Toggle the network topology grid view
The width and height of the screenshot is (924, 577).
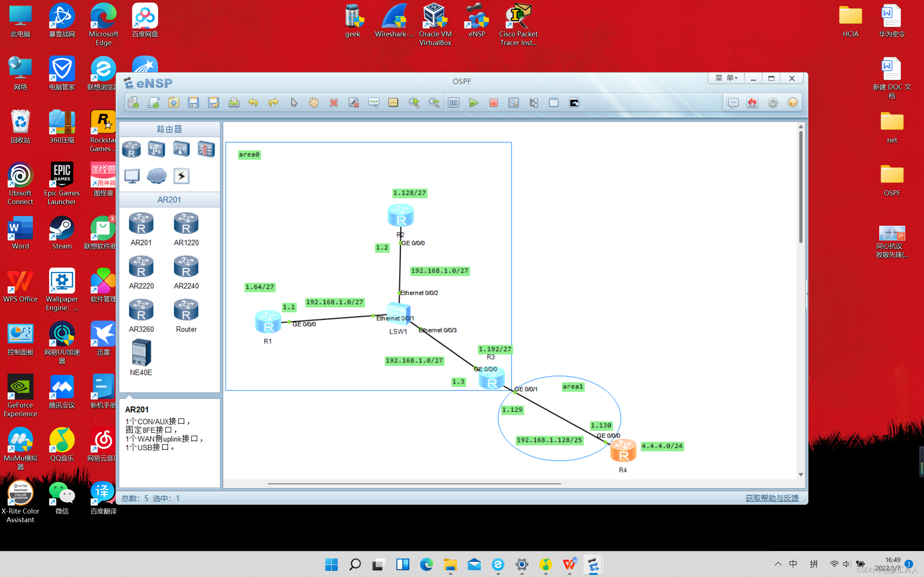click(554, 102)
